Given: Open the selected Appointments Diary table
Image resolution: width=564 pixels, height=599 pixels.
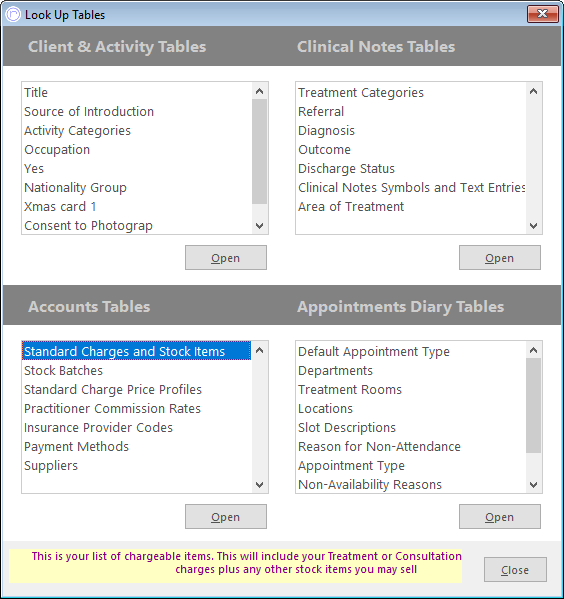Looking at the screenshot, I should point(500,517).
